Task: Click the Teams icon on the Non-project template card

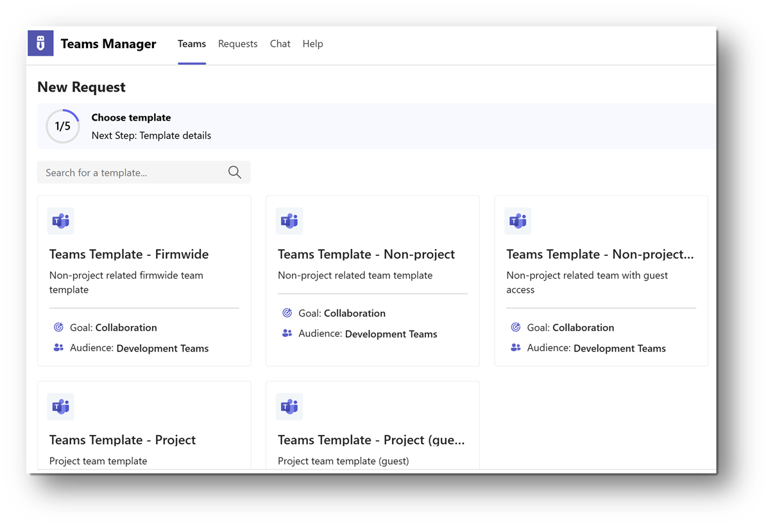Action: [x=289, y=221]
